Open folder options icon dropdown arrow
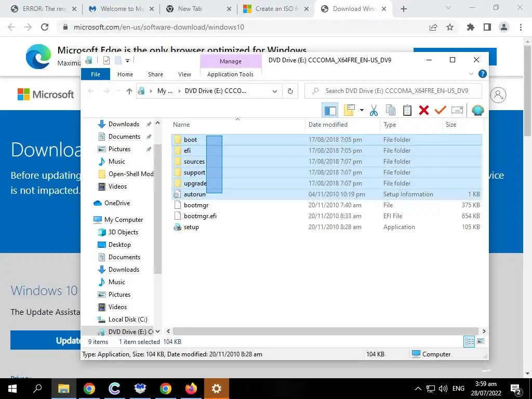Image resolution: width=532 pixels, height=399 pixels. 362,110
